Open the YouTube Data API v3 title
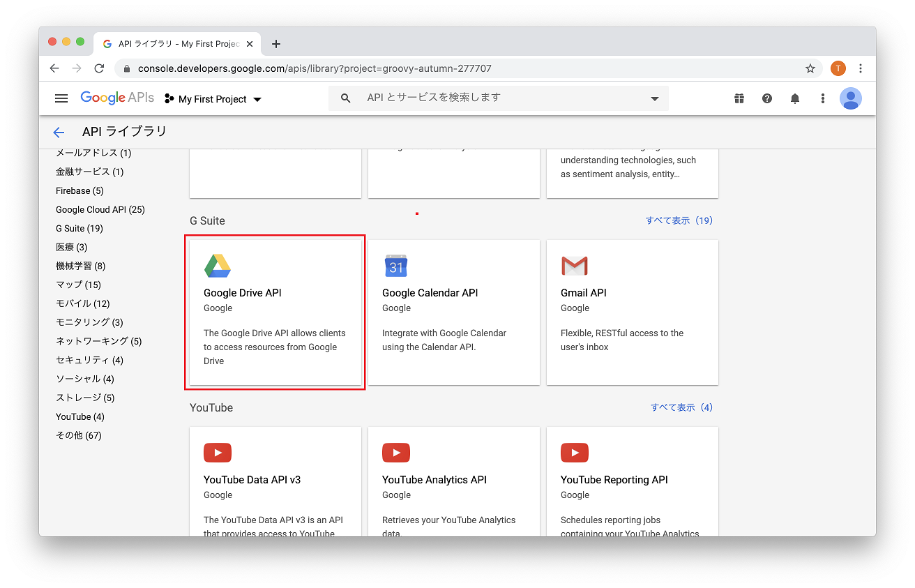Image resolution: width=915 pixels, height=588 pixels. point(252,480)
